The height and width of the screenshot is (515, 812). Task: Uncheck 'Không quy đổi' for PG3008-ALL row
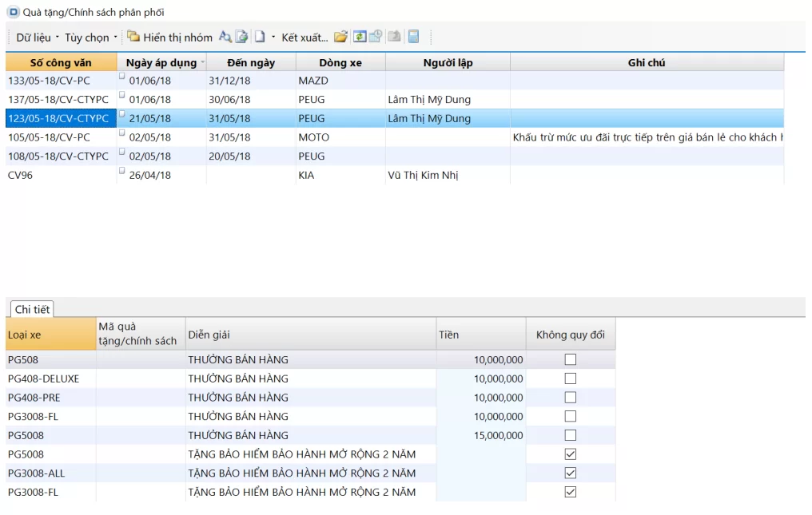pos(570,473)
